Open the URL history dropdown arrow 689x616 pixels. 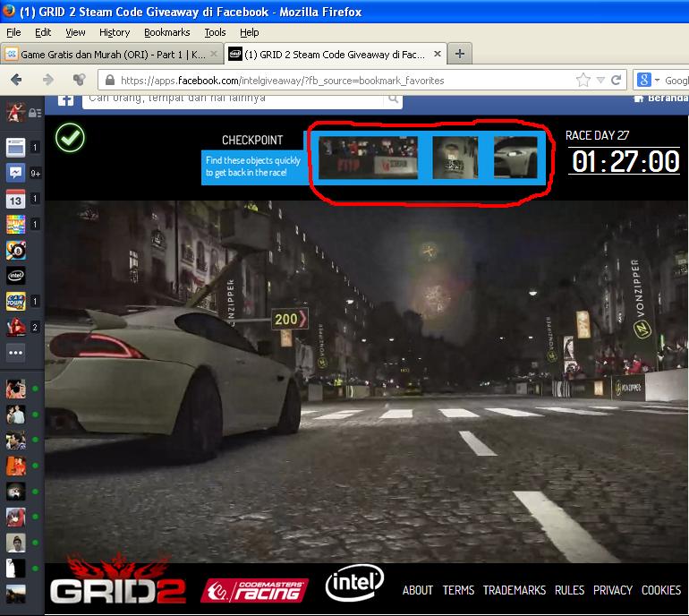600,80
